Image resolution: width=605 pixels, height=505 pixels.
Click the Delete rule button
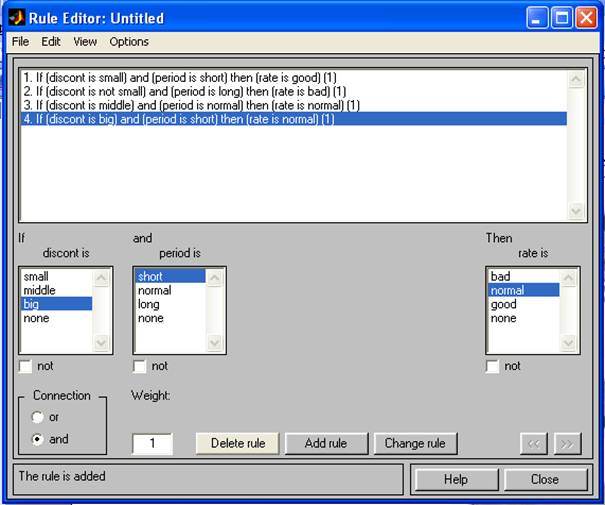pos(238,443)
